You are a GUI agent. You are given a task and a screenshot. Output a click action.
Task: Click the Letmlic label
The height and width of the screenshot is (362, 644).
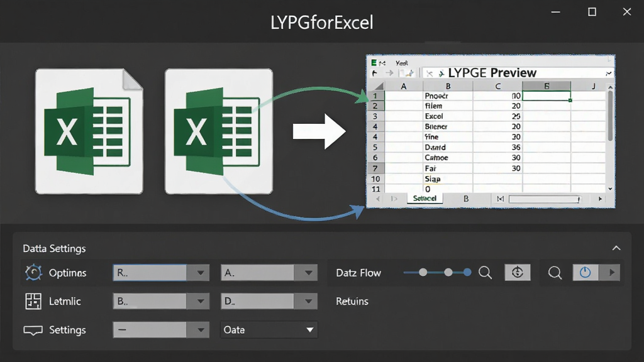pos(65,301)
